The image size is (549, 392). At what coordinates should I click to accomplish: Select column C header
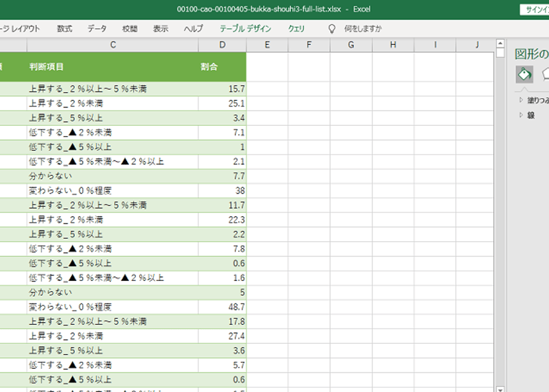(x=113, y=45)
